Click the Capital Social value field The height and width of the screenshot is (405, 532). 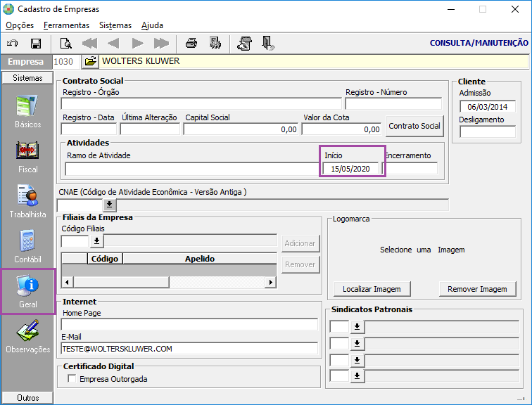[x=241, y=129]
